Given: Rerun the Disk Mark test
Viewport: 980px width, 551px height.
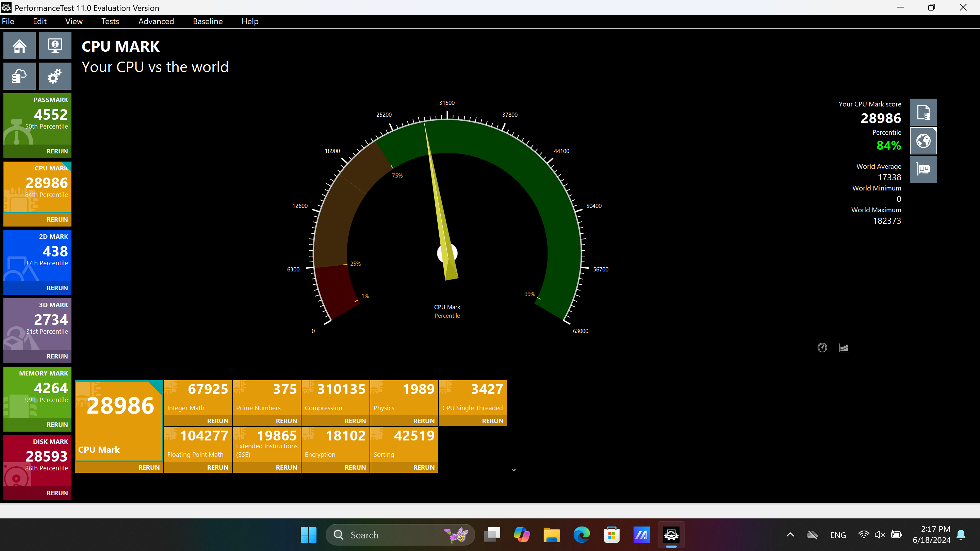Looking at the screenshot, I should pyautogui.click(x=57, y=493).
